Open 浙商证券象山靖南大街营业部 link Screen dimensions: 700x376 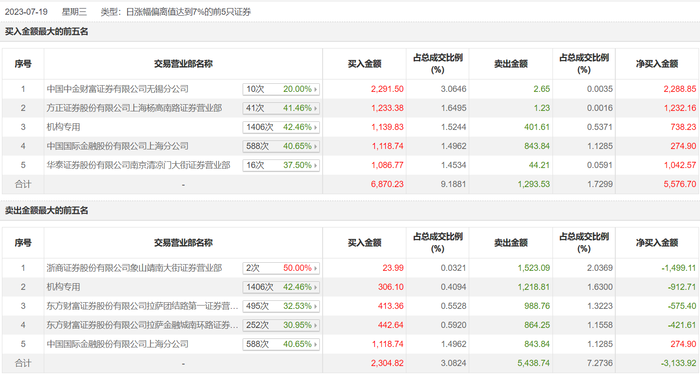[134, 268]
